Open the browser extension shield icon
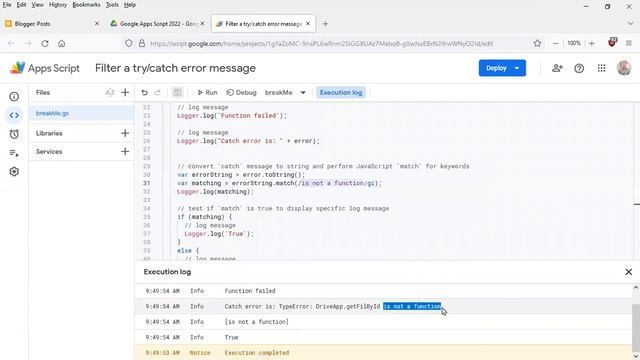This screenshot has width=640, height=360. [x=612, y=42]
